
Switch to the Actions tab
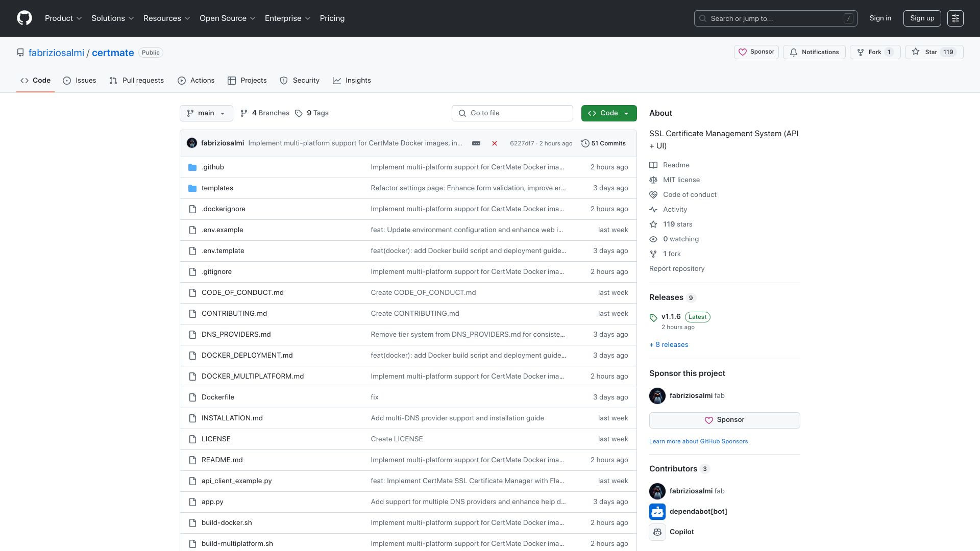[196, 81]
